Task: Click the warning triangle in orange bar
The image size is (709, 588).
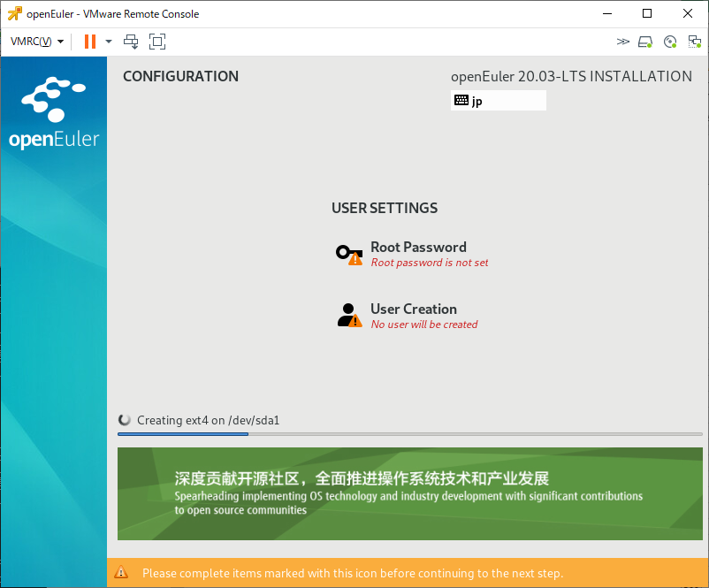Action: (121, 572)
